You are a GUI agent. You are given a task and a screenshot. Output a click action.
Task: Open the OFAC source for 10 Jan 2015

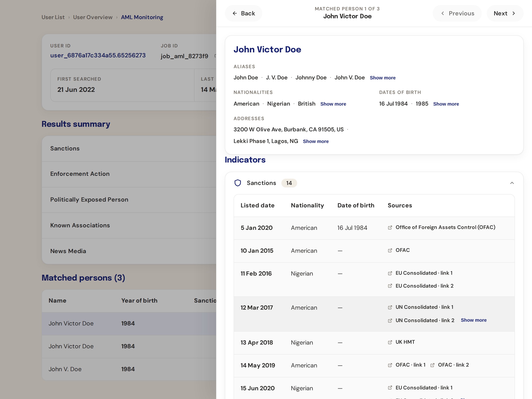click(x=402, y=250)
